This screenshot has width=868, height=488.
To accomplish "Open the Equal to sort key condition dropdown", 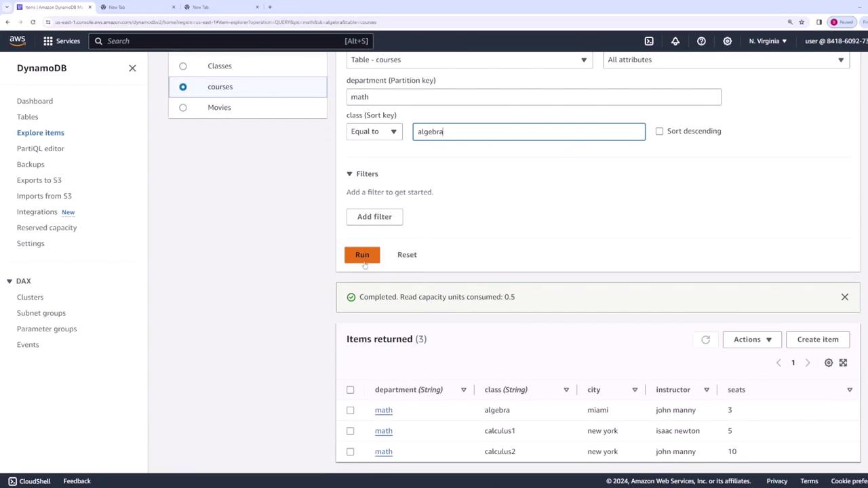I will click(x=374, y=131).
